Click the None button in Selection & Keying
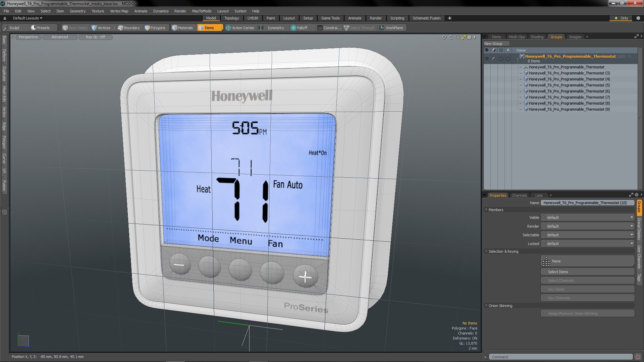 pyautogui.click(x=587, y=261)
